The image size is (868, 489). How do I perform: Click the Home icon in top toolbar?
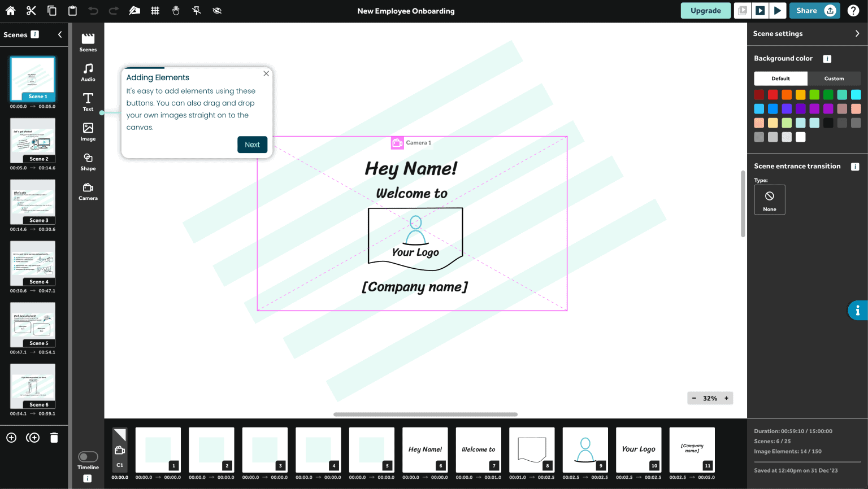(x=10, y=11)
